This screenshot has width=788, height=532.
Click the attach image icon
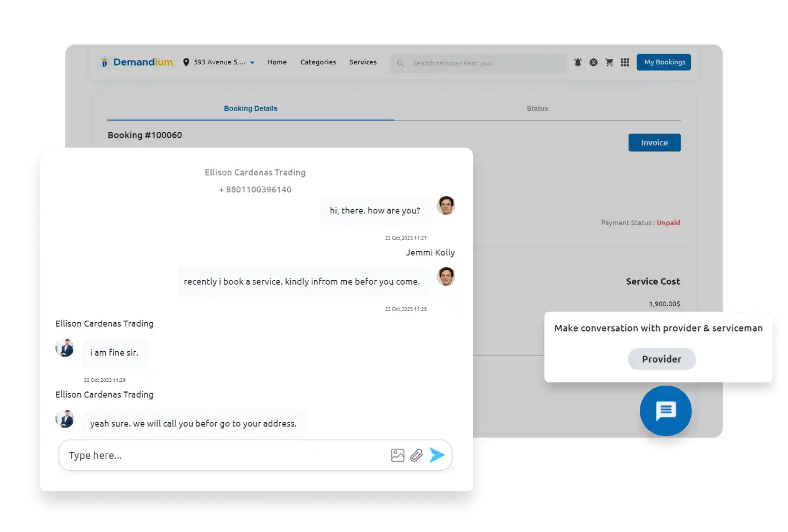pos(398,455)
